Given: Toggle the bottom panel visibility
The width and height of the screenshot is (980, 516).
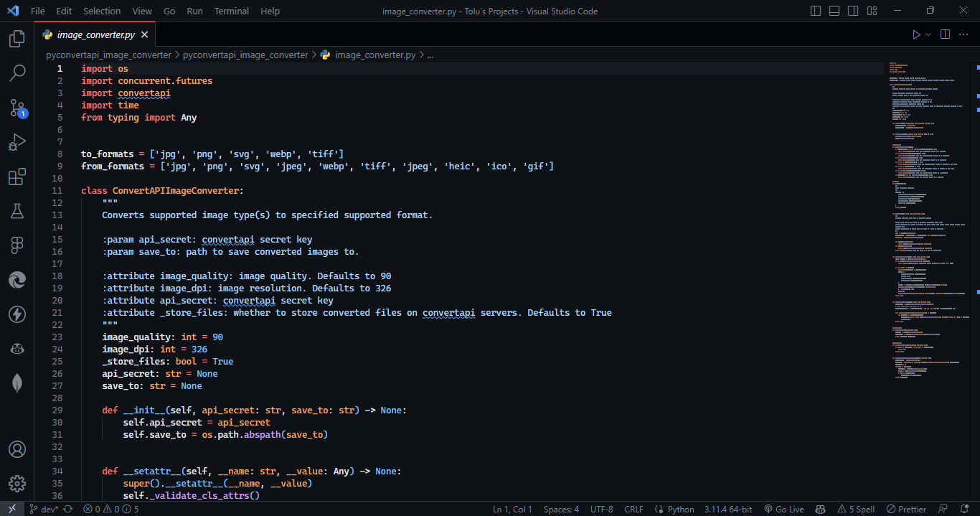Looking at the screenshot, I should [834, 11].
